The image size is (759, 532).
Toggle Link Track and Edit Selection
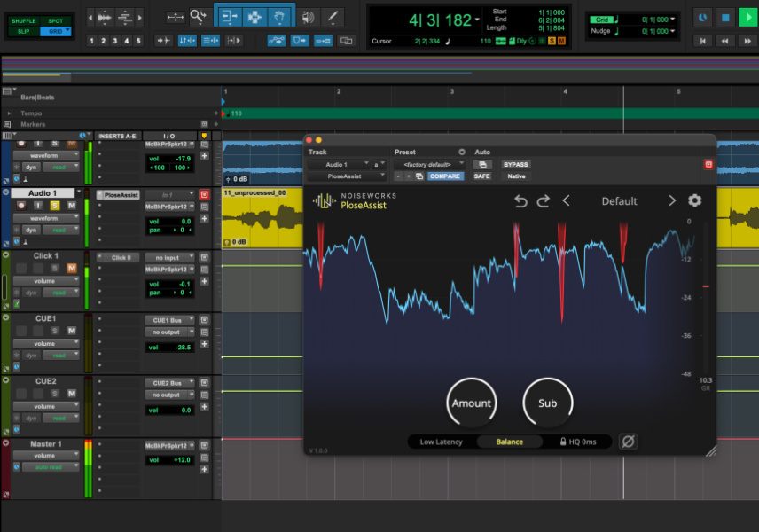210,41
